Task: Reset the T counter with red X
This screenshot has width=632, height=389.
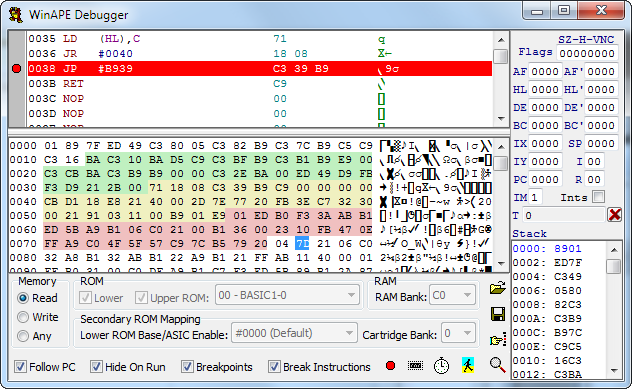Action: click(615, 215)
